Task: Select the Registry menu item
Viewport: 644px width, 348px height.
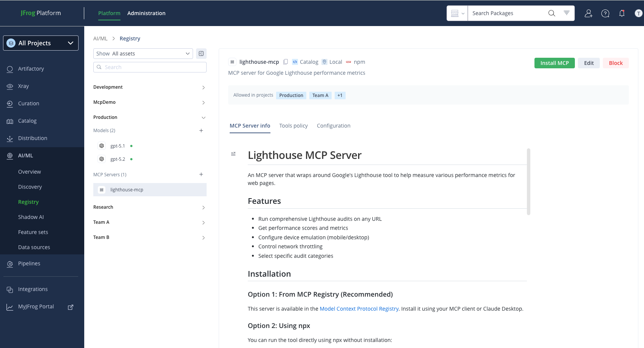Action: 28,202
